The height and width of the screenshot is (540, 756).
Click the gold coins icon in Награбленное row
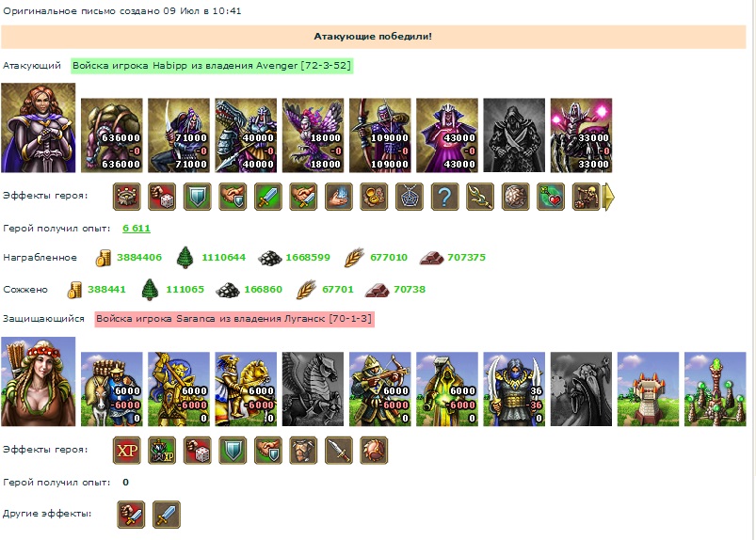104,258
